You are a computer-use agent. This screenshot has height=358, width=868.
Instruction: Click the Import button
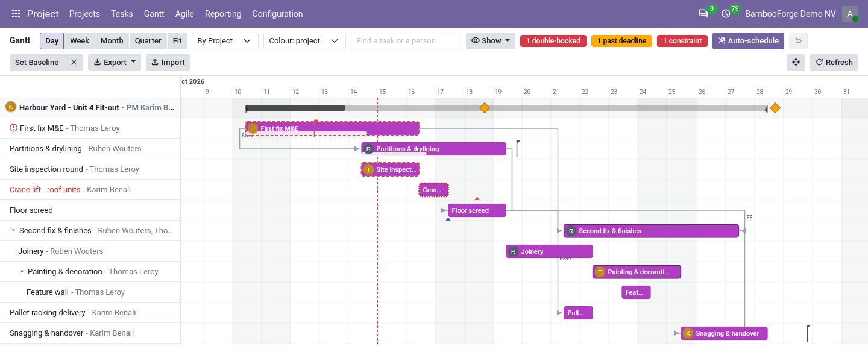pyautogui.click(x=168, y=62)
